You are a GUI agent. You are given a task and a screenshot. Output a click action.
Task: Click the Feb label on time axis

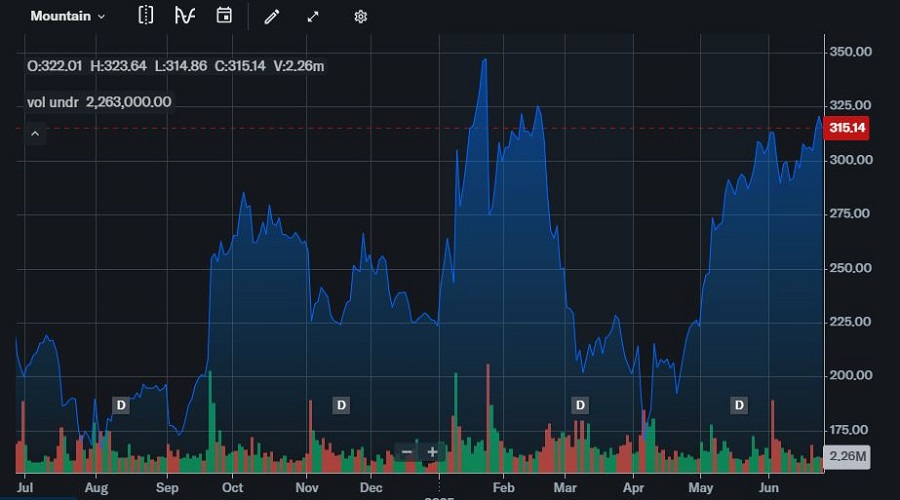coord(503,487)
